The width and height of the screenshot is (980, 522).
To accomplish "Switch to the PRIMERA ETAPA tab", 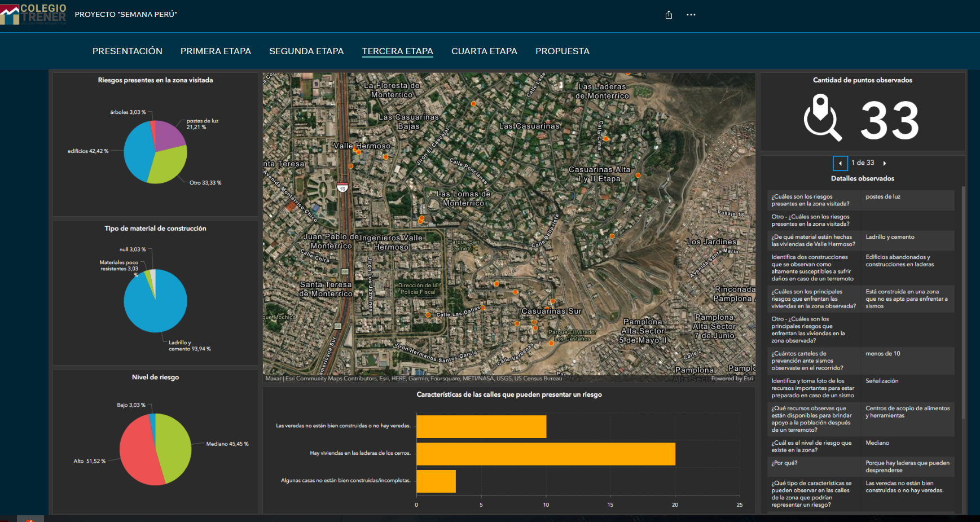I will click(x=216, y=51).
